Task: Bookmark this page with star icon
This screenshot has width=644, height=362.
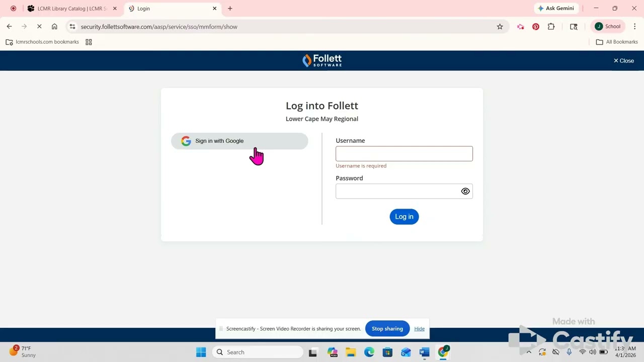Action: pos(500,27)
